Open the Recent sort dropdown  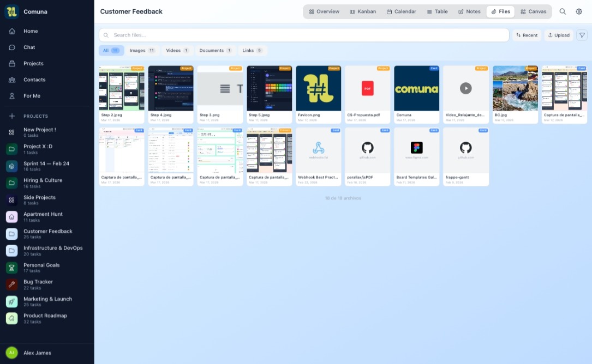(x=527, y=35)
